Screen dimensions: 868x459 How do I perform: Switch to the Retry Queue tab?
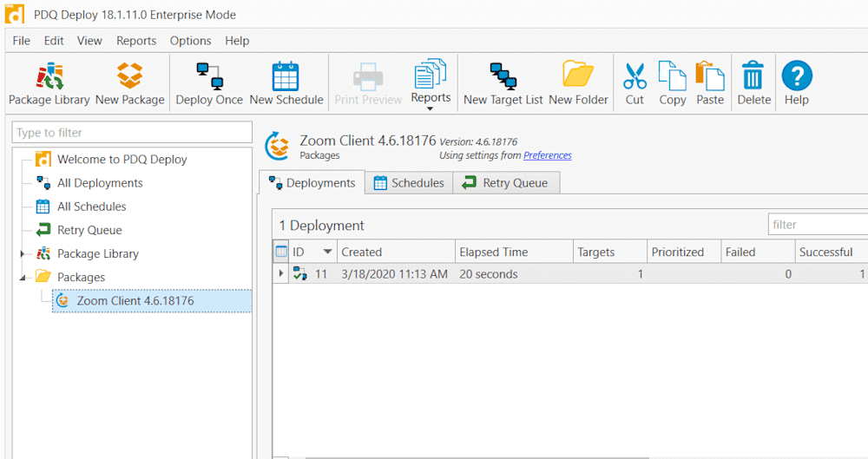(x=507, y=183)
